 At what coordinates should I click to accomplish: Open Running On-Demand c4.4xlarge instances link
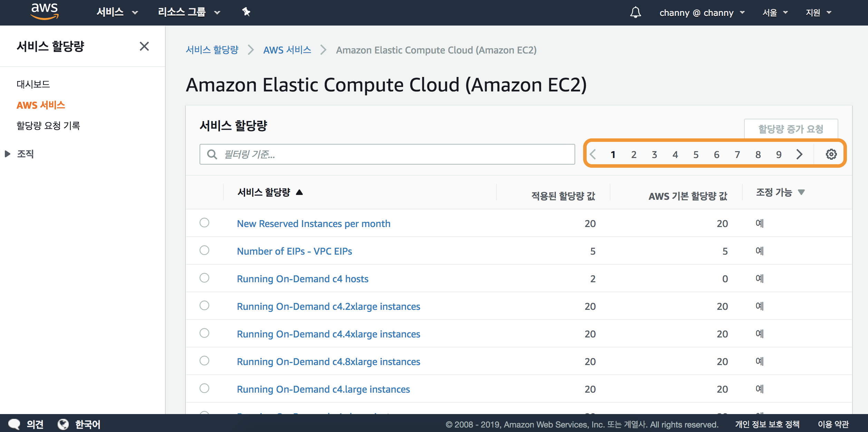(328, 334)
